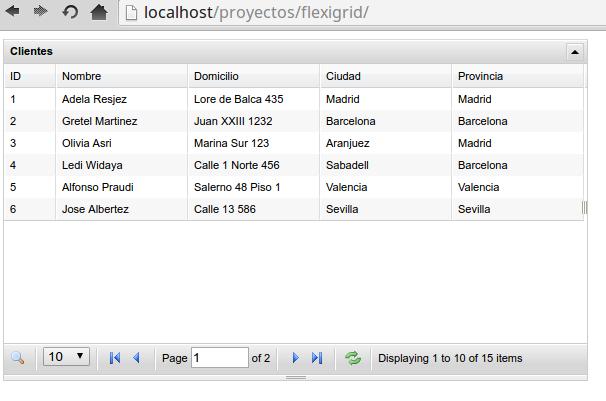Reload grid data with refresh icon
606x401 pixels.
(x=353, y=358)
